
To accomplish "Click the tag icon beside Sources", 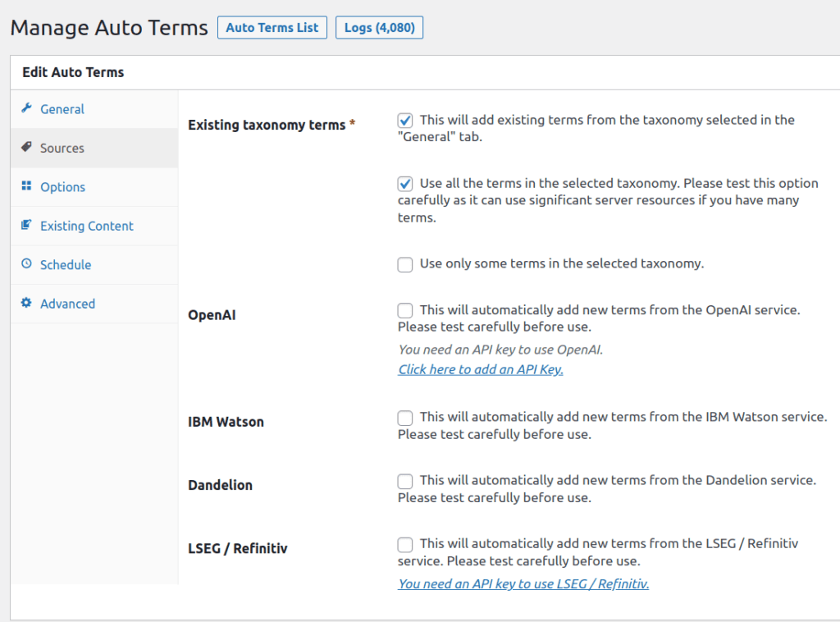I will (26, 147).
